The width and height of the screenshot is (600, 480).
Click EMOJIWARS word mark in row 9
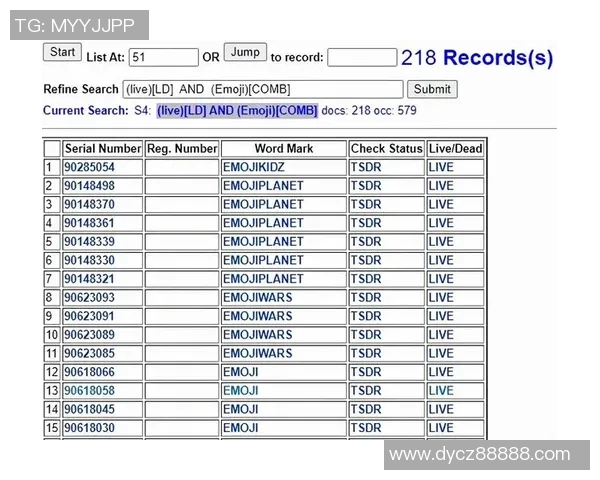click(x=258, y=316)
